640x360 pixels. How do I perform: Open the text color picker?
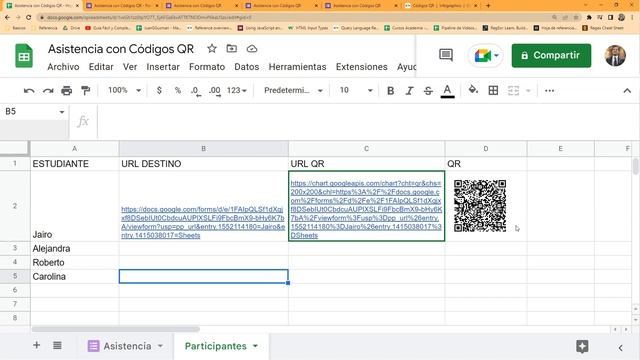click(447, 91)
